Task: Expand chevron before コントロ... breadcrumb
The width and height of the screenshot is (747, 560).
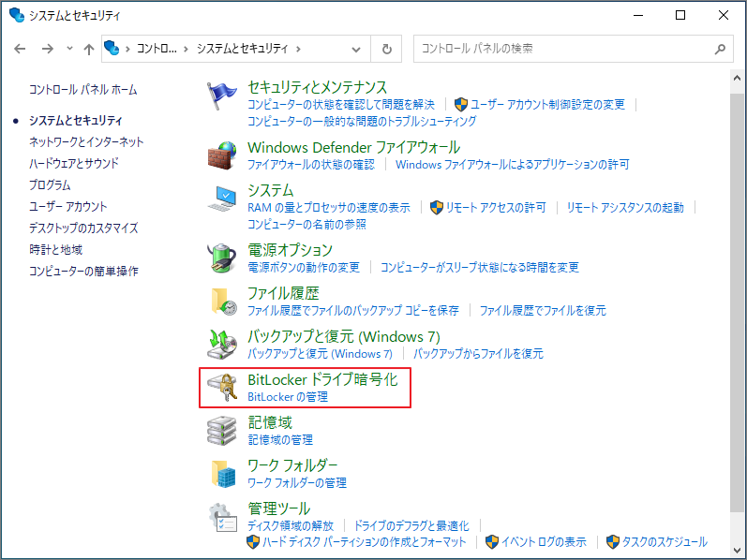Action: pyautogui.click(x=127, y=49)
